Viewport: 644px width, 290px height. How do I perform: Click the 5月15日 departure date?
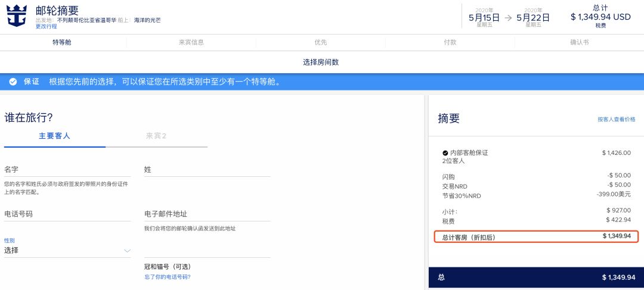tap(484, 18)
